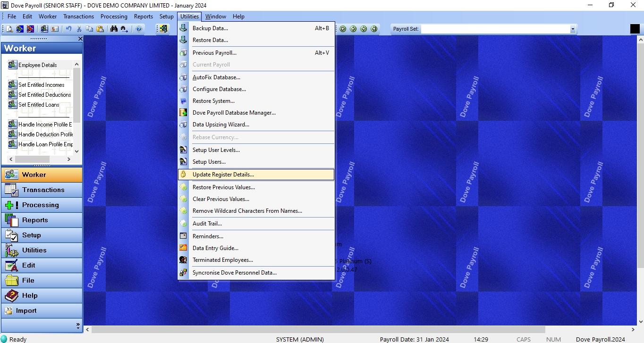Choose Update Register Details menu entry

256,175
